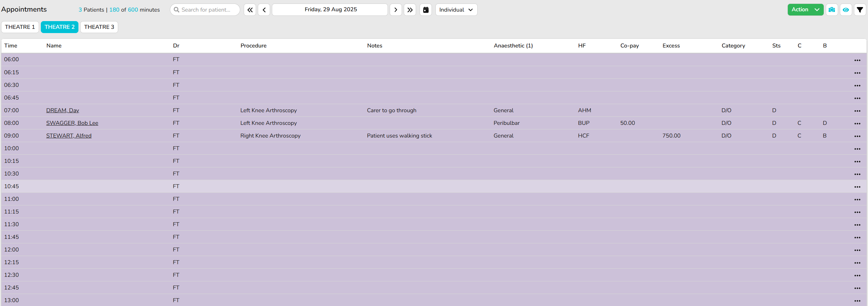Advance to the next day arrow

click(x=396, y=10)
